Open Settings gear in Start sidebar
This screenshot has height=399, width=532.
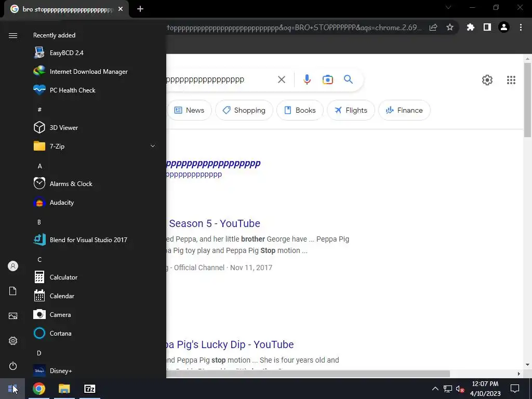coord(13,341)
